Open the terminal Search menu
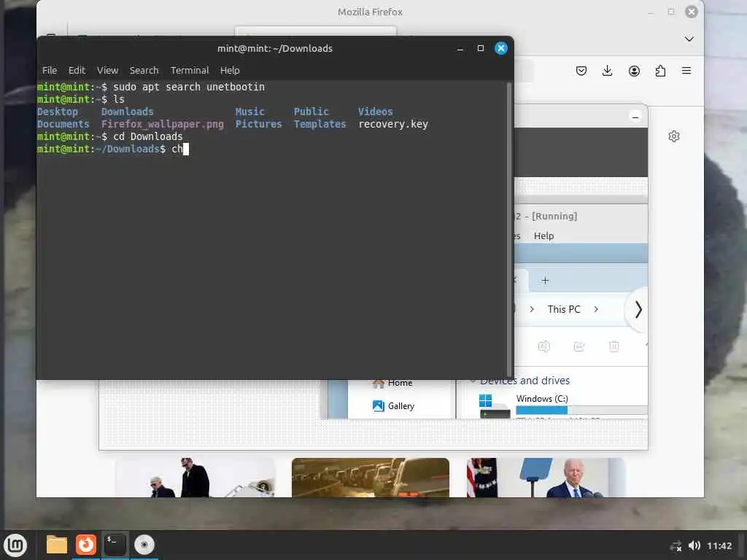Screen dimensions: 747x560 144,71
